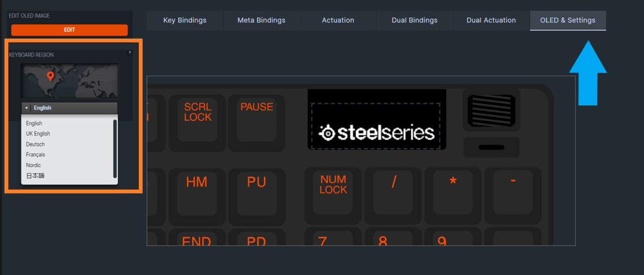Select the Japanese 日本語 region option

[35, 176]
